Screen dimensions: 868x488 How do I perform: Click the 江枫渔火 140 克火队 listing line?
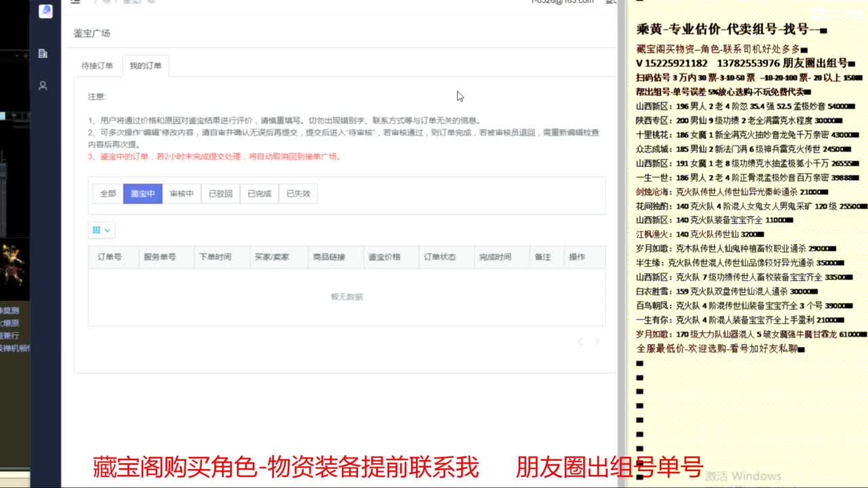coord(701,235)
